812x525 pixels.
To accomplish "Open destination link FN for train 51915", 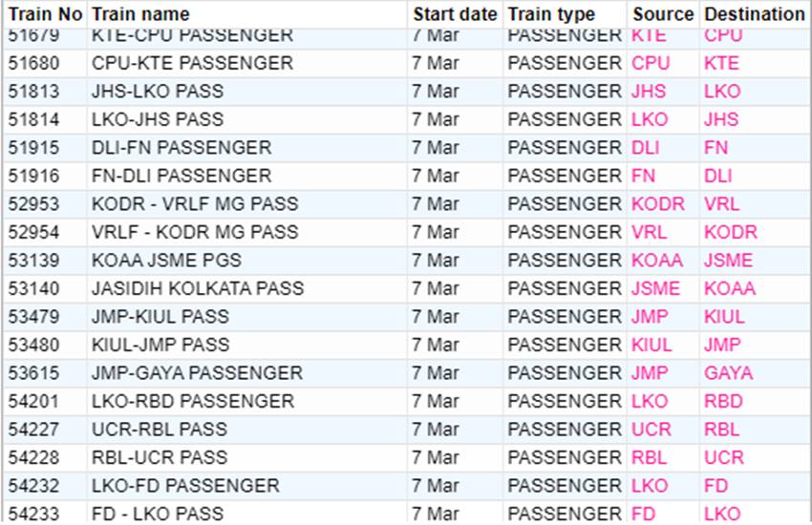I will tap(716, 148).
